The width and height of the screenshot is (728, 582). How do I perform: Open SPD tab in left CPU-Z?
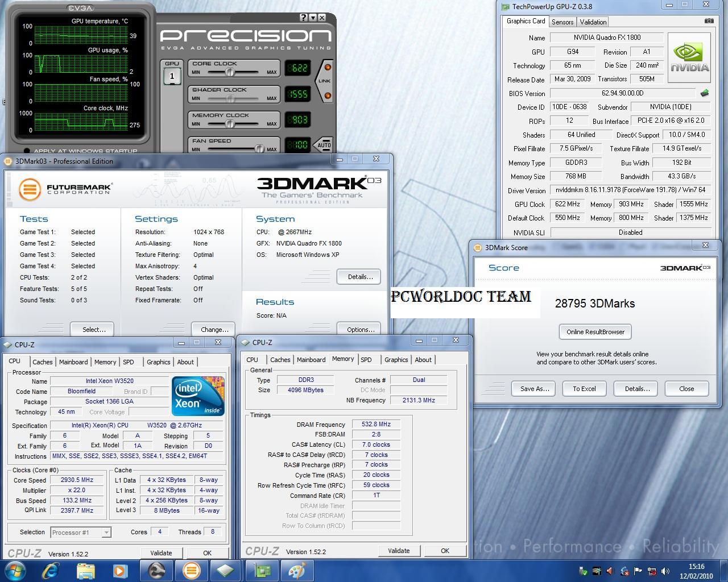[x=129, y=362]
